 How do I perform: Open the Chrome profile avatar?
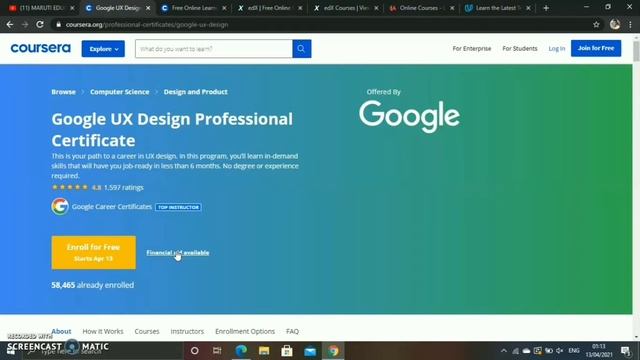(615, 24)
